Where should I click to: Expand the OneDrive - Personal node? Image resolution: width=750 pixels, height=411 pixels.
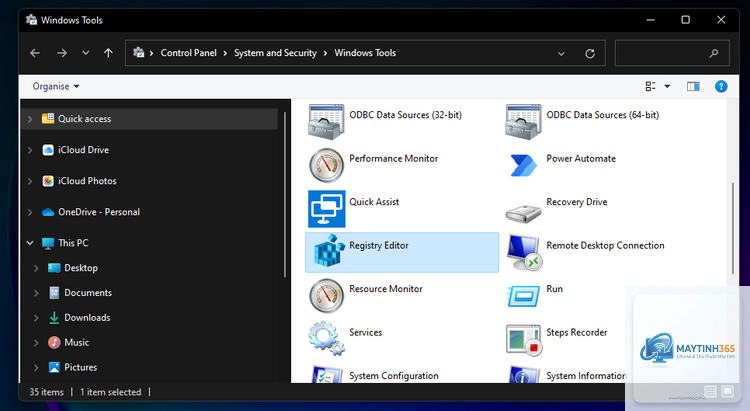(x=30, y=212)
